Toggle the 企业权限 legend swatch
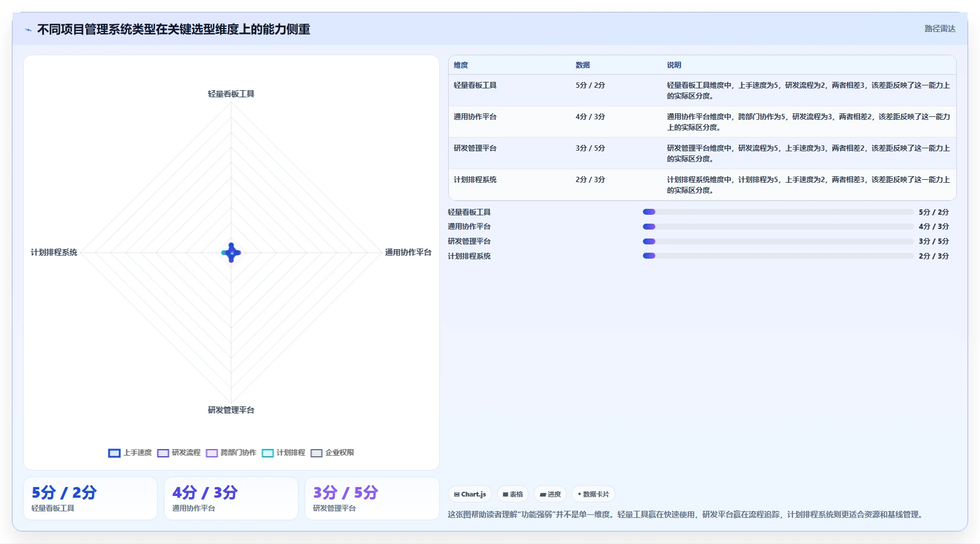Viewport: 980px width, 544px height. tap(316, 453)
